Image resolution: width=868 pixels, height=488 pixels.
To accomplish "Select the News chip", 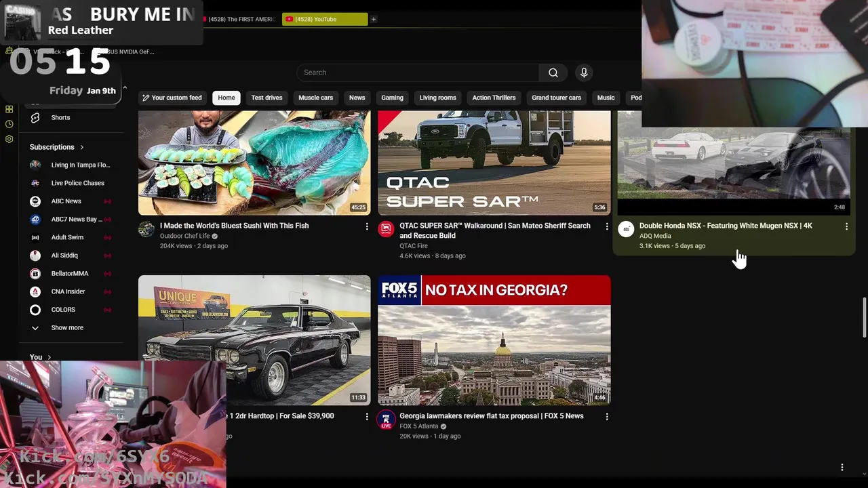I will [x=357, y=98].
